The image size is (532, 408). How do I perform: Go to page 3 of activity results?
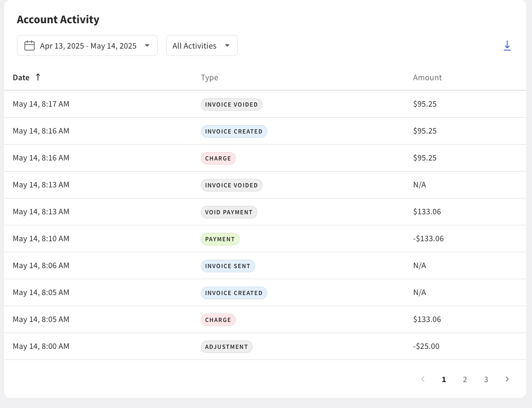tap(486, 379)
